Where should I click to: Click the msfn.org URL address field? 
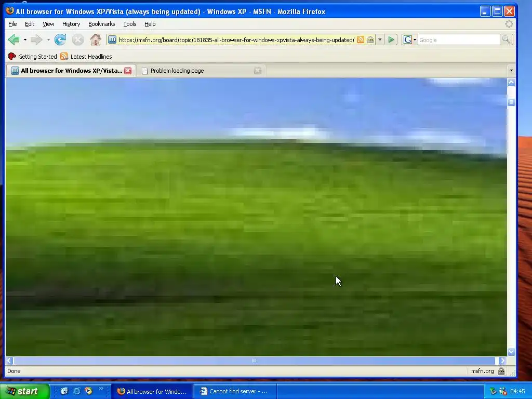coord(236,39)
